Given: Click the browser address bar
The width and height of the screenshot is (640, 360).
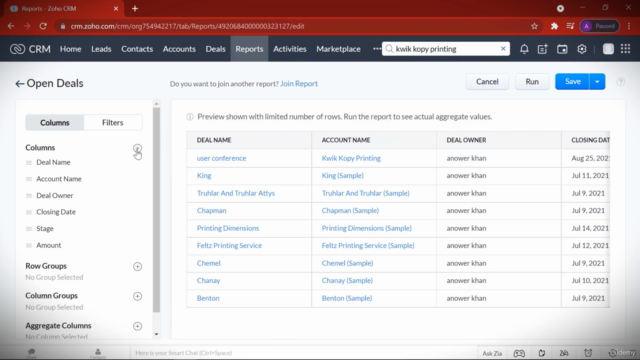Looking at the screenshot, I should 298,26.
